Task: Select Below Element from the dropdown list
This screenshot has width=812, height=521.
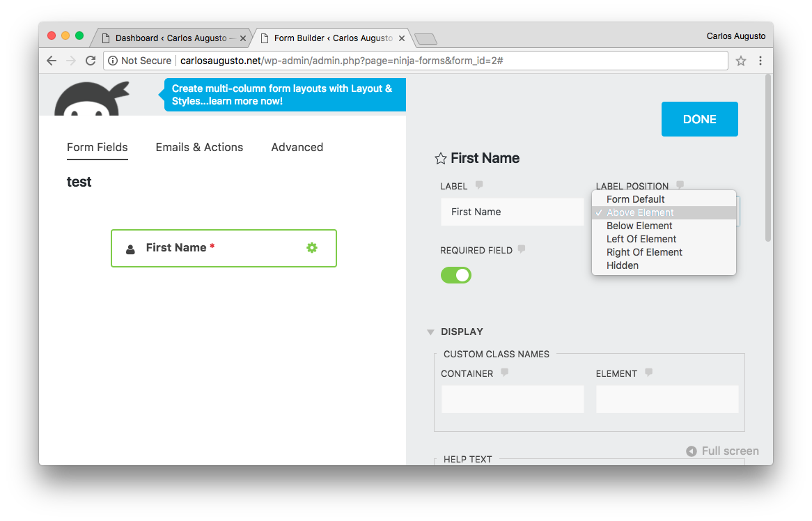Action: pyautogui.click(x=639, y=226)
